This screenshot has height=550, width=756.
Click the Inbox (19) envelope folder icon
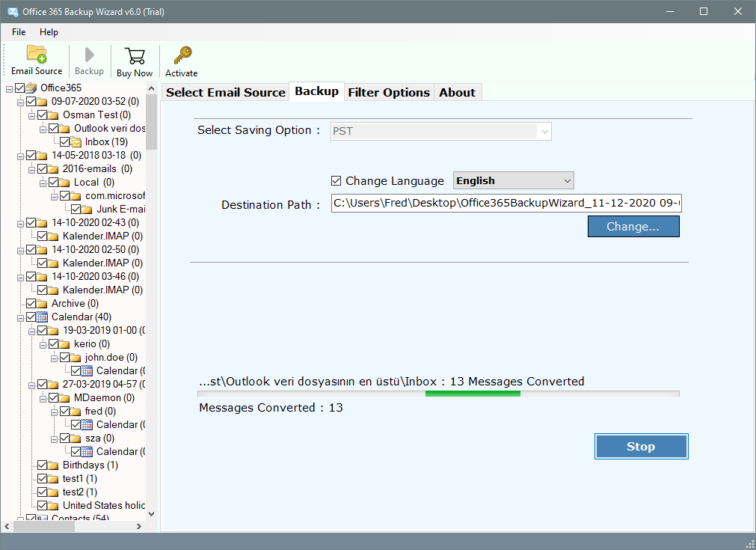76,142
